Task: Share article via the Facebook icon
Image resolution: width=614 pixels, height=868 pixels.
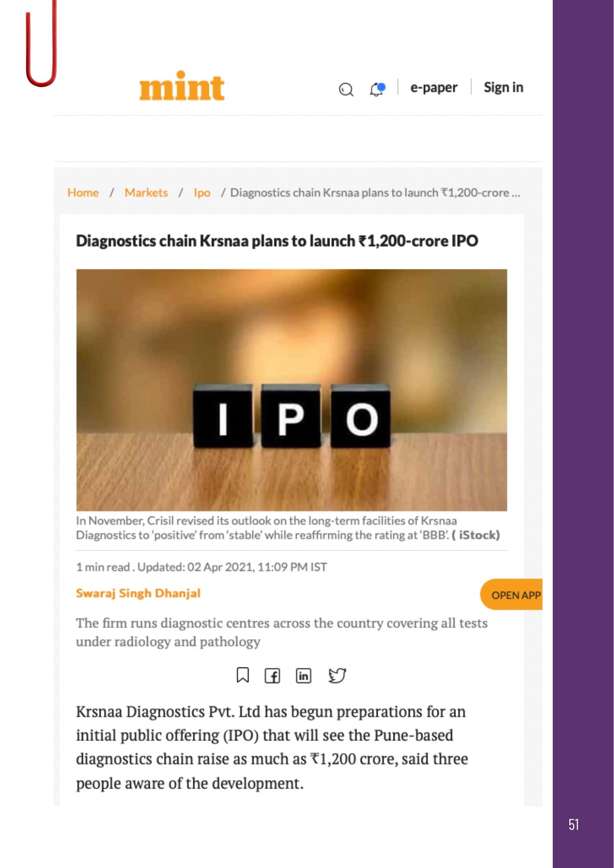Action: 272,676
